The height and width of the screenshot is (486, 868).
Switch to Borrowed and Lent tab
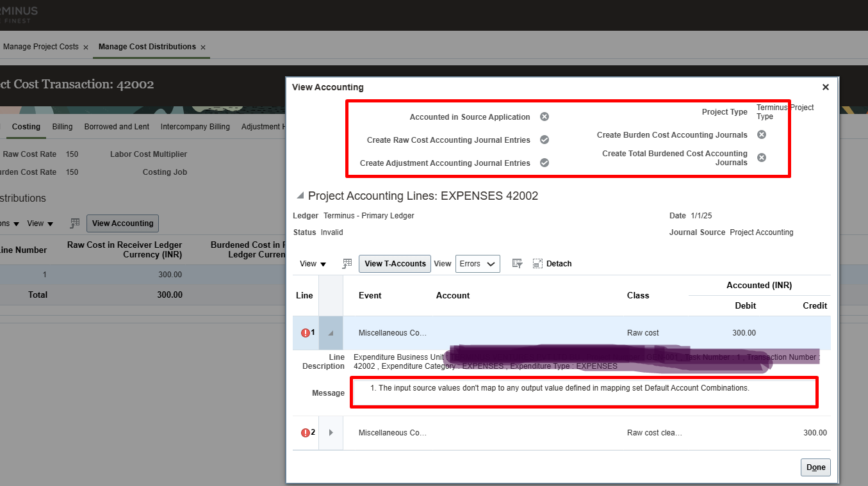coord(117,127)
